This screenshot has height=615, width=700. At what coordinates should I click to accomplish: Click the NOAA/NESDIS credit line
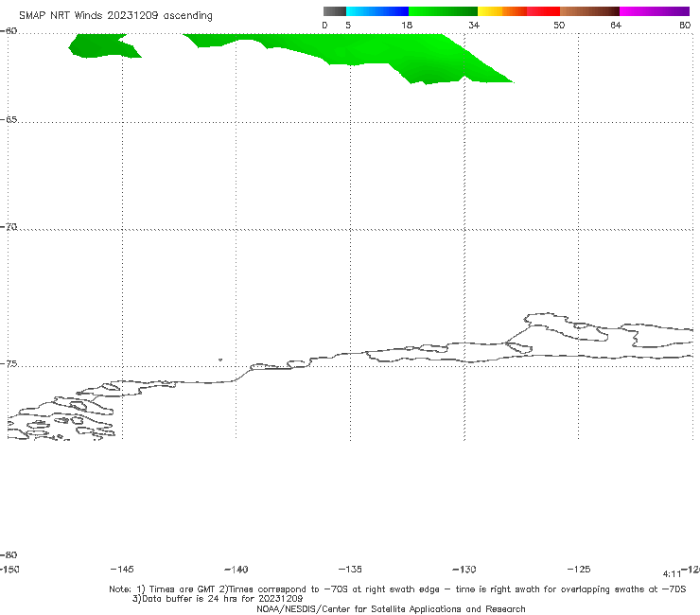391,609
